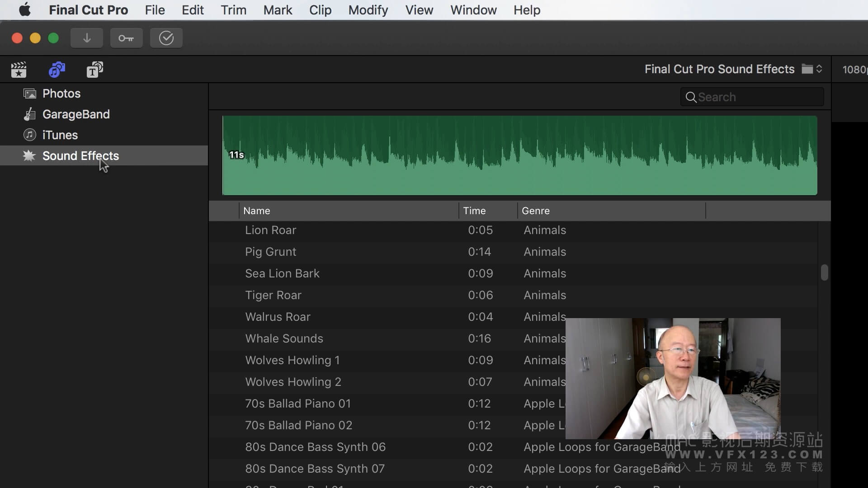The image size is (868, 488).
Task: Click the audio waveform preview
Action: 520,155
